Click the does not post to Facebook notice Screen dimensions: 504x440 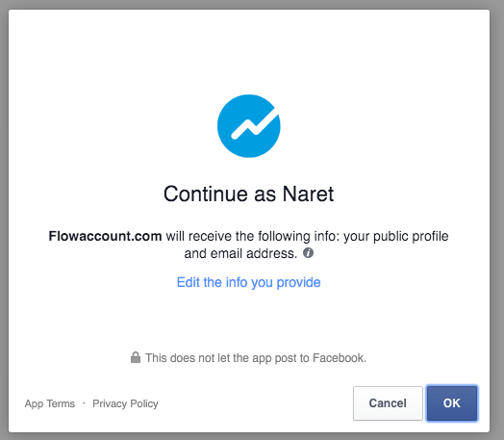point(256,358)
